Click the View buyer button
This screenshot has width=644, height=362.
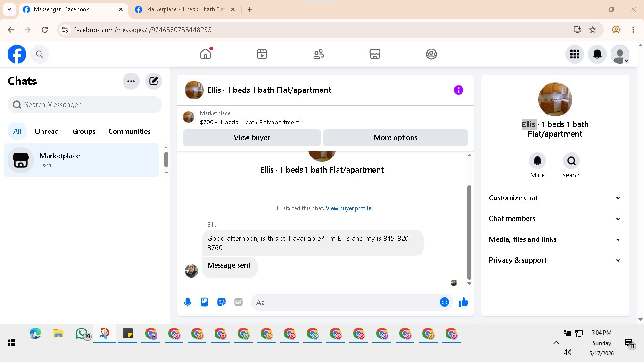(x=252, y=138)
